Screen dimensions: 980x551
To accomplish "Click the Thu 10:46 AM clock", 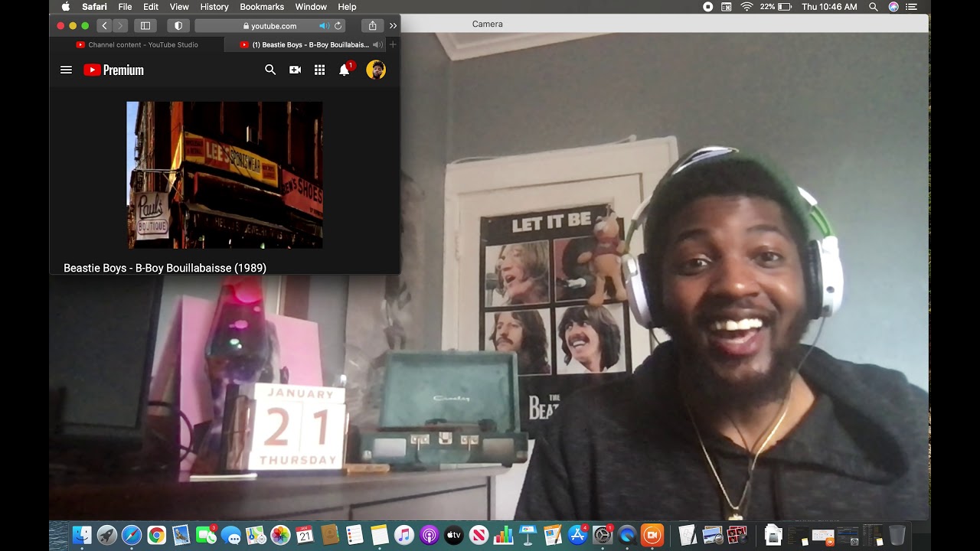I will [x=829, y=7].
